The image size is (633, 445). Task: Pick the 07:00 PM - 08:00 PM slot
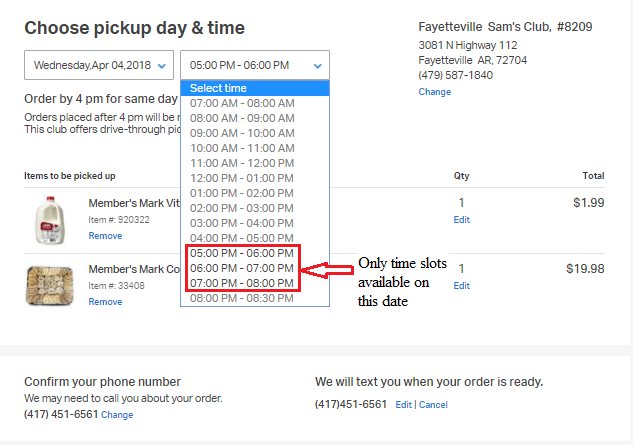coord(242,283)
